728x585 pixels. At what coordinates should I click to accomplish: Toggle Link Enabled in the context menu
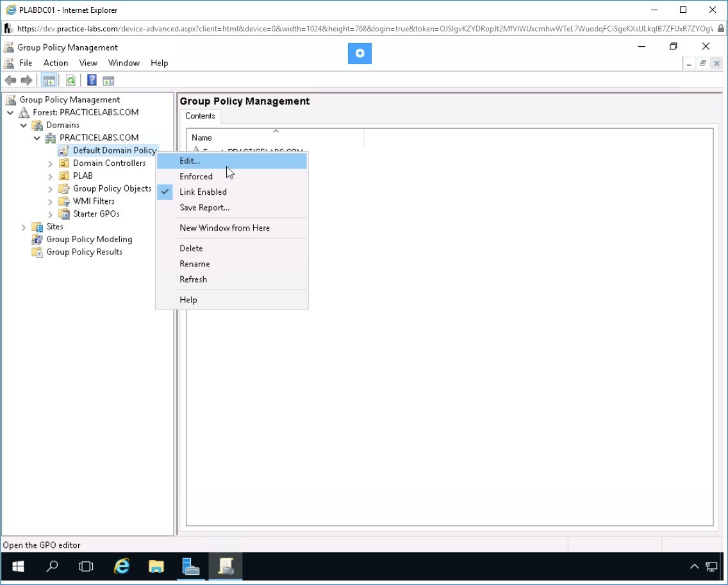[x=232, y=192]
